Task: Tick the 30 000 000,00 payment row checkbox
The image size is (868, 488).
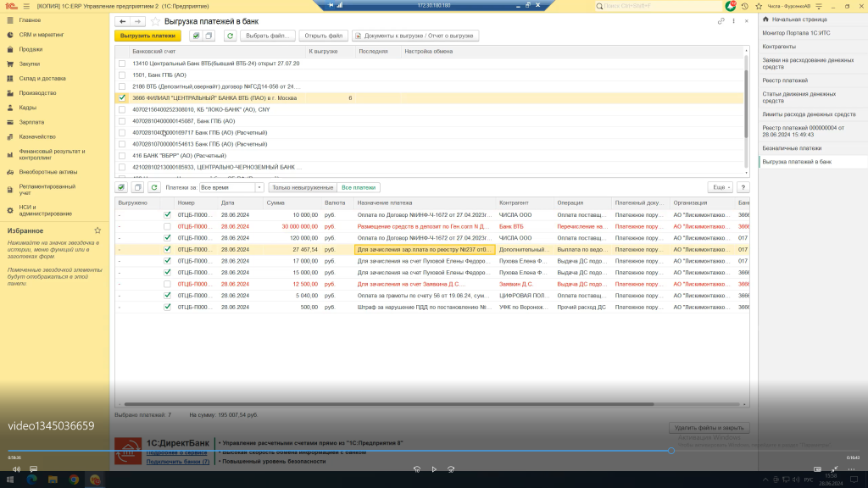Action: point(167,226)
